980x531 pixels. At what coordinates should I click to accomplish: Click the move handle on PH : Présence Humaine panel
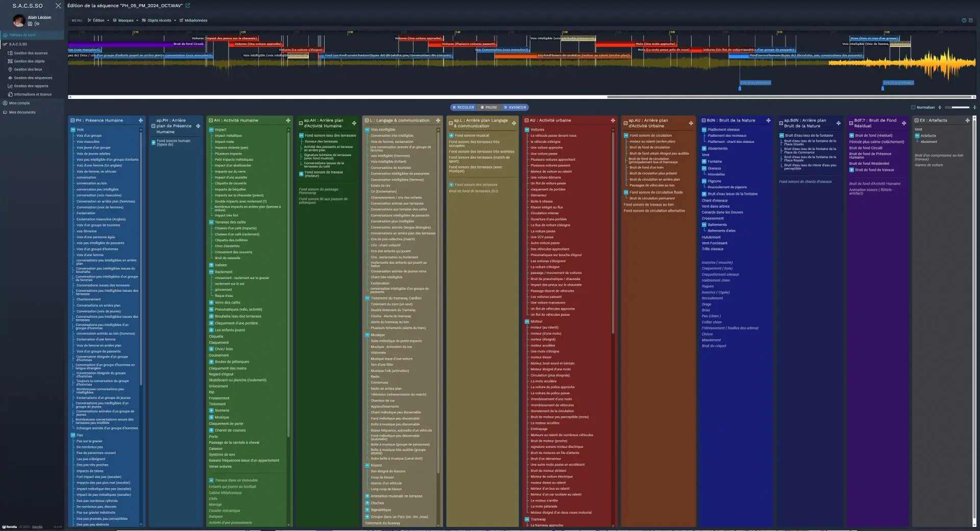[x=140, y=120]
